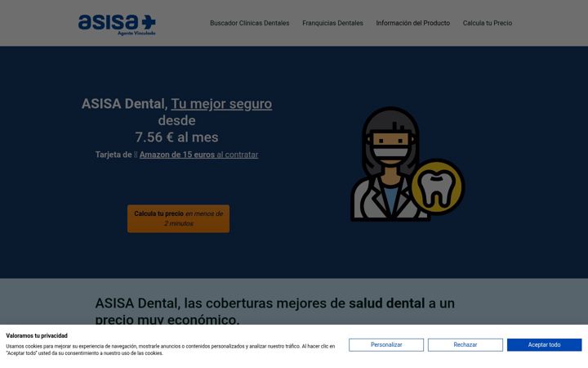This screenshot has height=368, width=588.
Task: Click the 'ASISA Dental, las coberturas mejores' heading
Action: [275, 312]
